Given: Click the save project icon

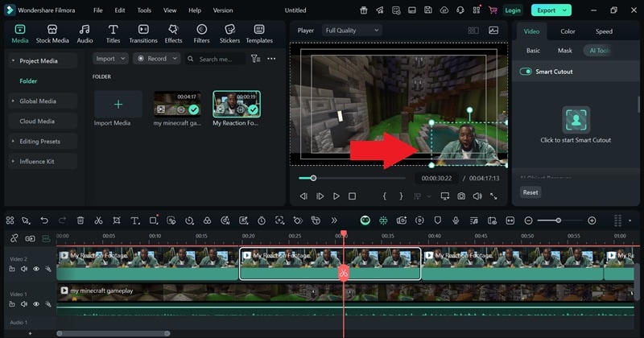Looking at the screenshot, I should 428,10.
